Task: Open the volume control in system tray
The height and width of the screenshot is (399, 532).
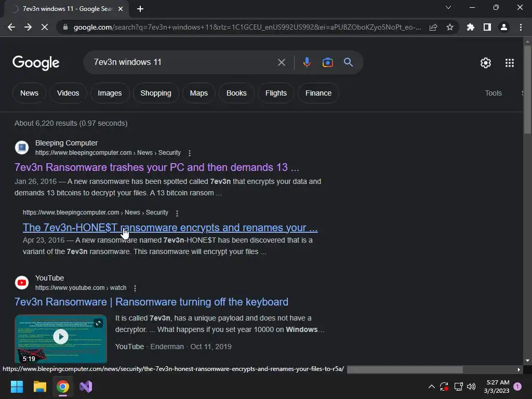Action: [471, 387]
